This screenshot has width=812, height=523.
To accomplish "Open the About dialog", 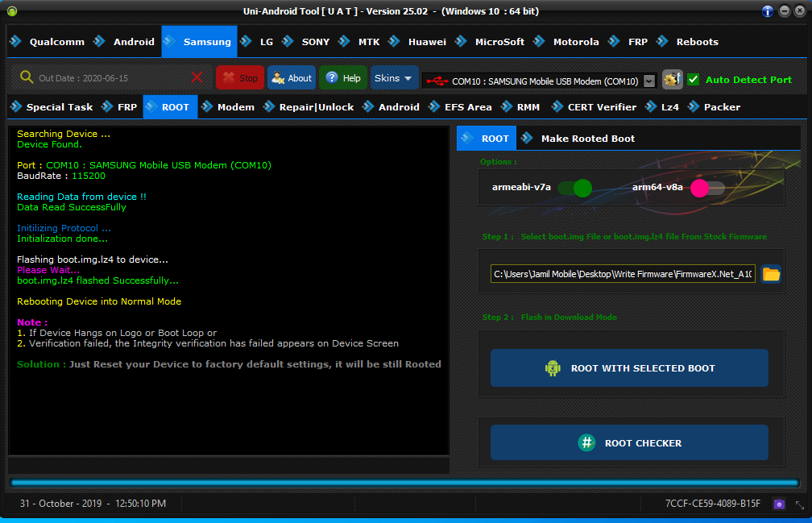I will pyautogui.click(x=292, y=77).
